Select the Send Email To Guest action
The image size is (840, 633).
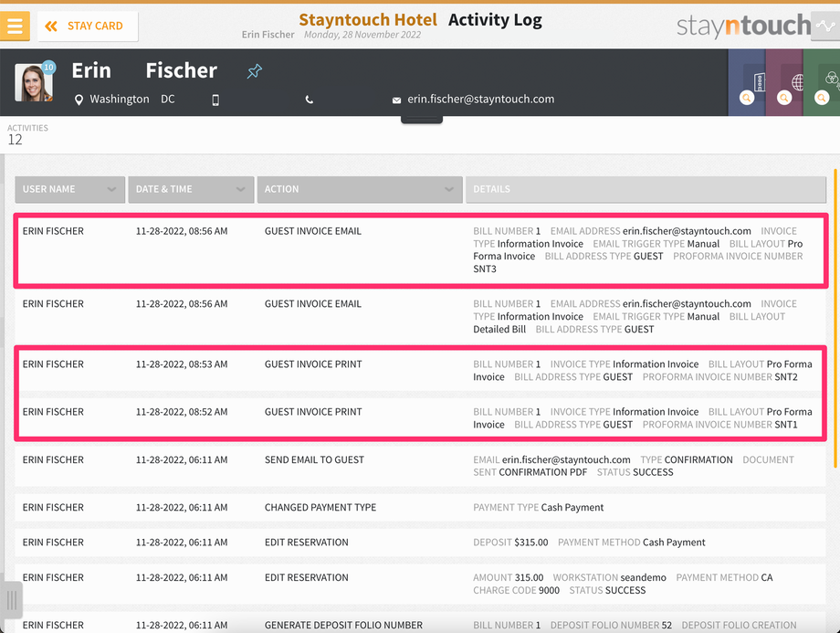pos(314,459)
